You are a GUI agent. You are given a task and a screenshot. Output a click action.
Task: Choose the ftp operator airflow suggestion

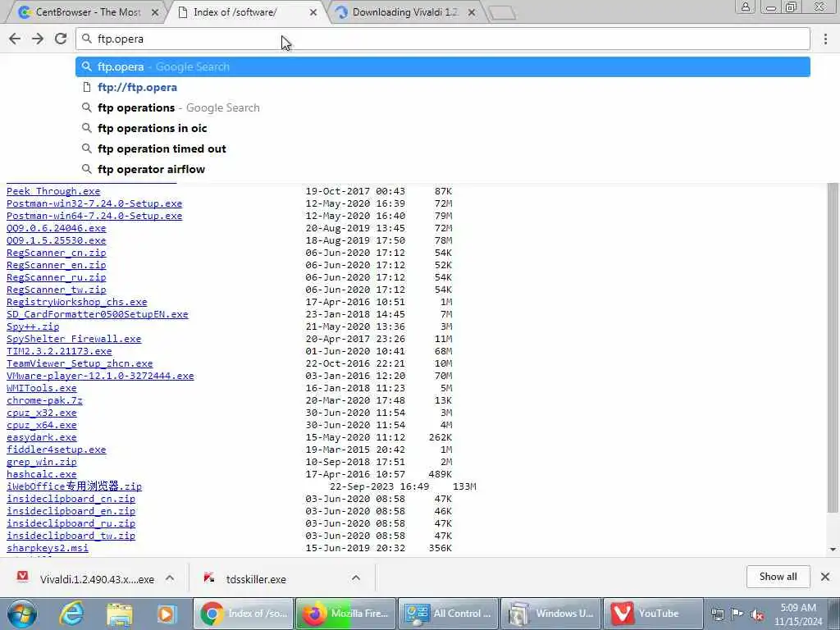pyautogui.click(x=442, y=169)
